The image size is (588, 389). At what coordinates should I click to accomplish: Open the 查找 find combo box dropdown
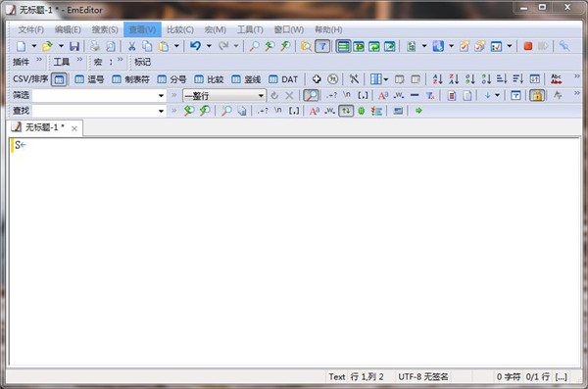161,111
